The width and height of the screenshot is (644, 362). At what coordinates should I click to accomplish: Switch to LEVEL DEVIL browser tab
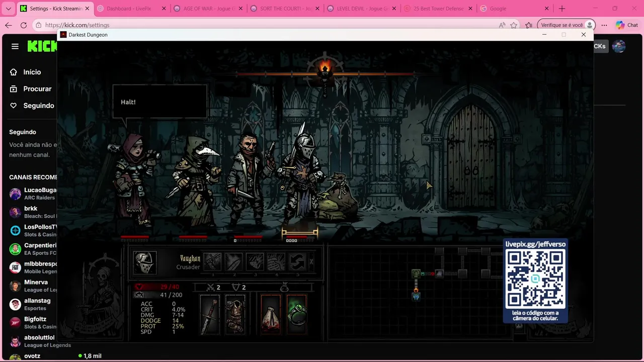(361, 9)
